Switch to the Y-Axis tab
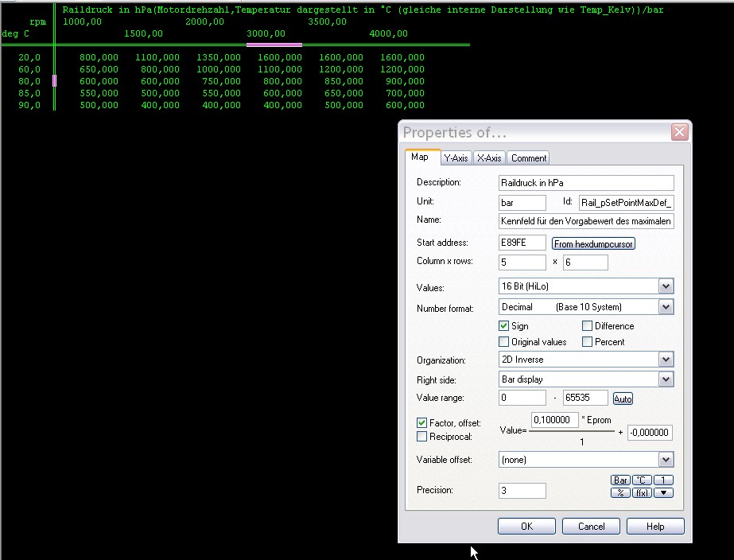This screenshot has width=734, height=560. tap(456, 158)
